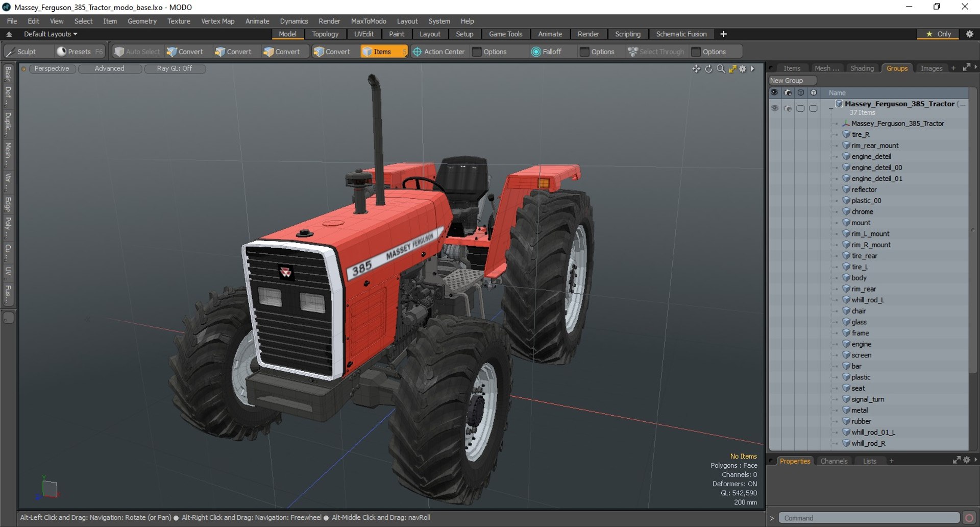
Task: Click the viewport rotate icon
Action: pyautogui.click(x=708, y=69)
